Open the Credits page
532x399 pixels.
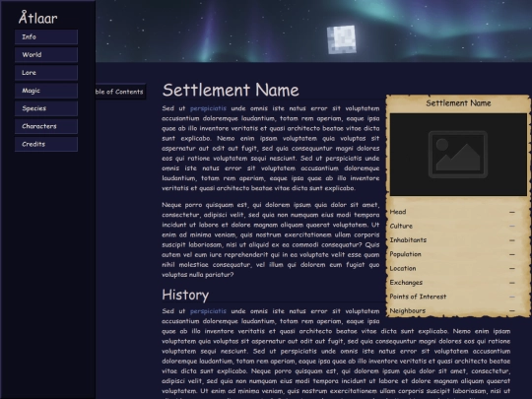point(46,144)
